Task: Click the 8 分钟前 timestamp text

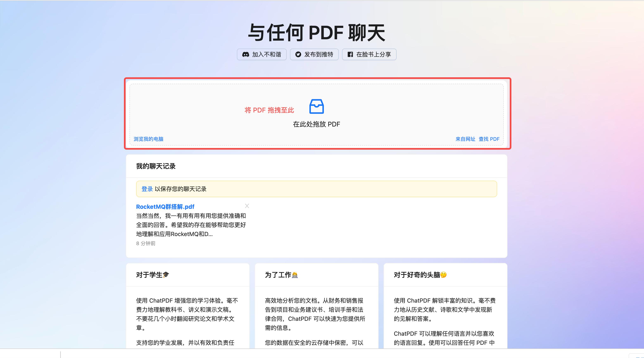Action: pyautogui.click(x=145, y=243)
